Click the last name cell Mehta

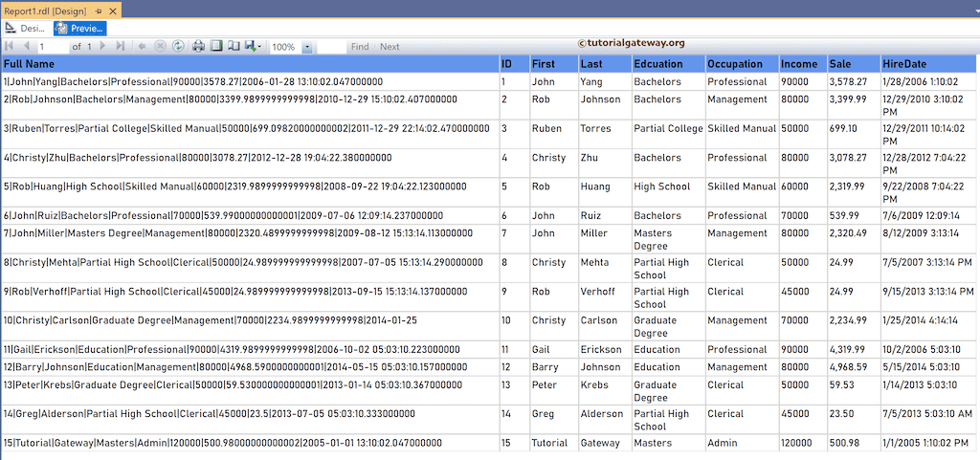click(605, 269)
